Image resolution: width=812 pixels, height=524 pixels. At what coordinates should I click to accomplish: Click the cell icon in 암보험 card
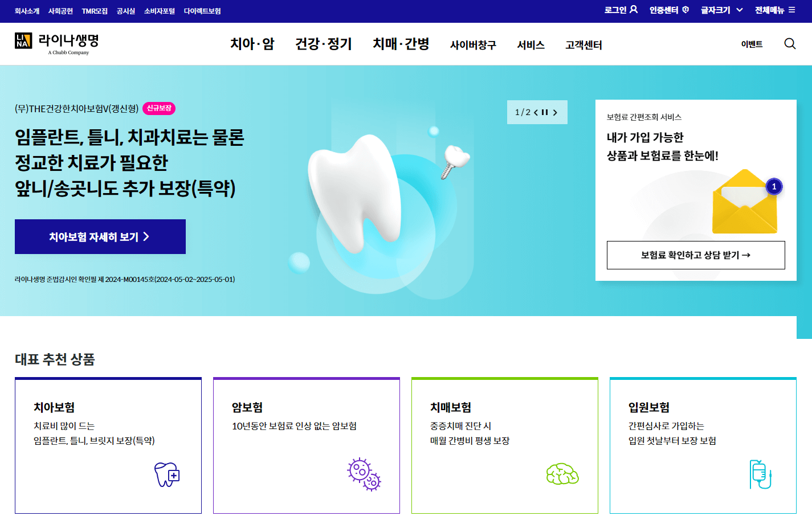tap(364, 474)
